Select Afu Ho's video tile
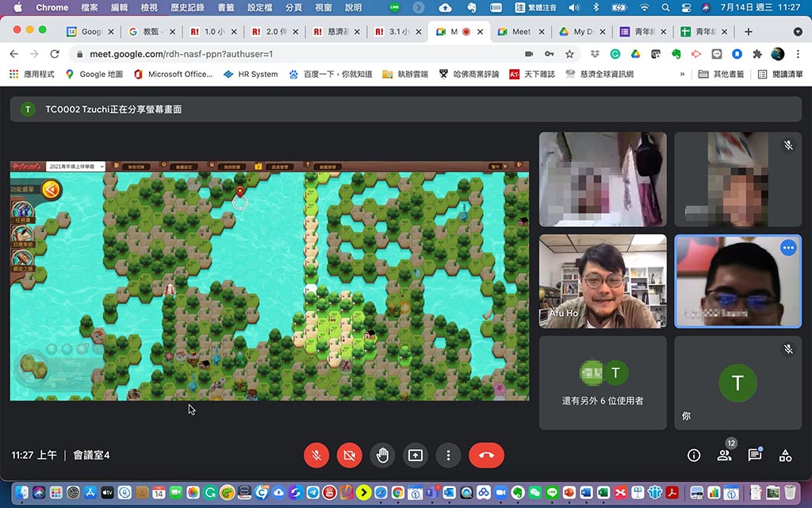 (603, 281)
